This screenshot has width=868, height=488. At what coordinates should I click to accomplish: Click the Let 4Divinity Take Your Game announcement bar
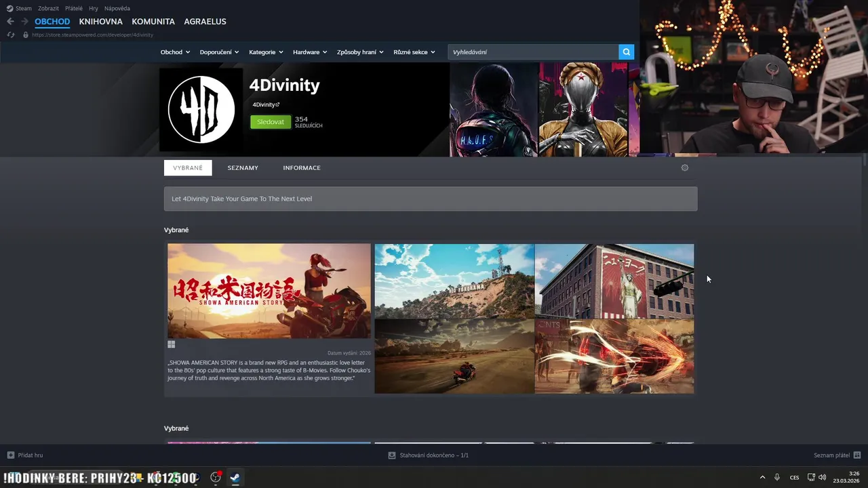(x=431, y=199)
